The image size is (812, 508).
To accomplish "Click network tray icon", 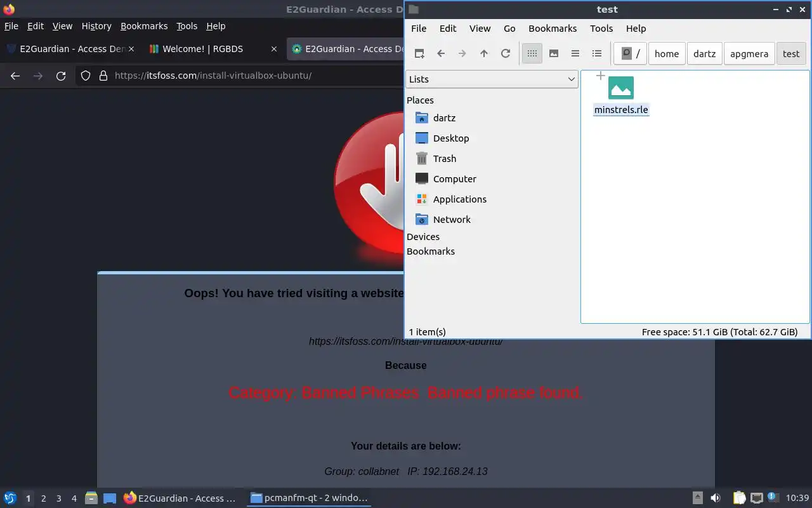I will coord(756,498).
